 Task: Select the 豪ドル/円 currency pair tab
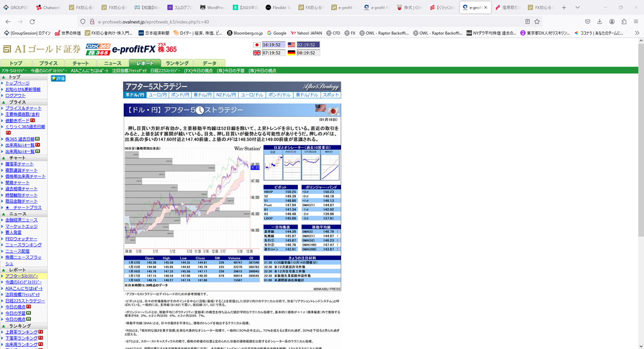tap(203, 95)
